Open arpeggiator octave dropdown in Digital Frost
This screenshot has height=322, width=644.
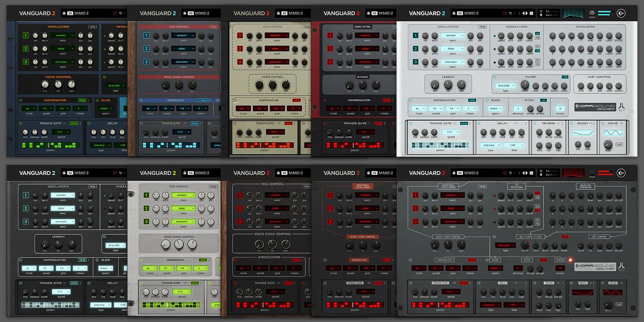click(x=470, y=109)
